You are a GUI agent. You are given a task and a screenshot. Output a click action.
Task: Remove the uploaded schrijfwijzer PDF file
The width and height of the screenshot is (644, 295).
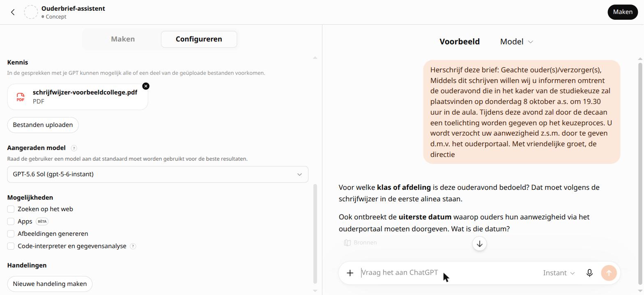coord(146,86)
